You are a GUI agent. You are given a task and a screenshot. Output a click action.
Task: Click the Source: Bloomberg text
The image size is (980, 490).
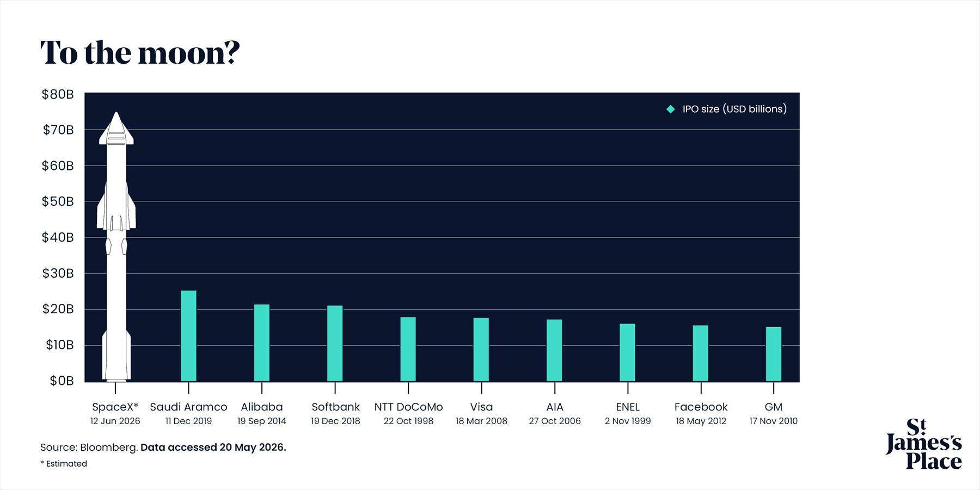89,448
